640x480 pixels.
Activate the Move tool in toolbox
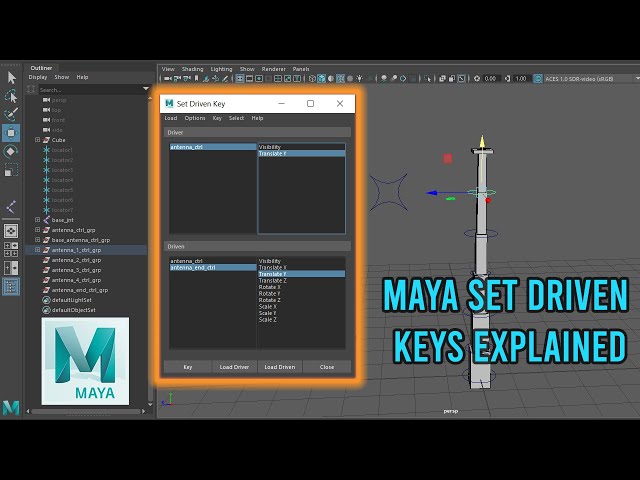11,133
